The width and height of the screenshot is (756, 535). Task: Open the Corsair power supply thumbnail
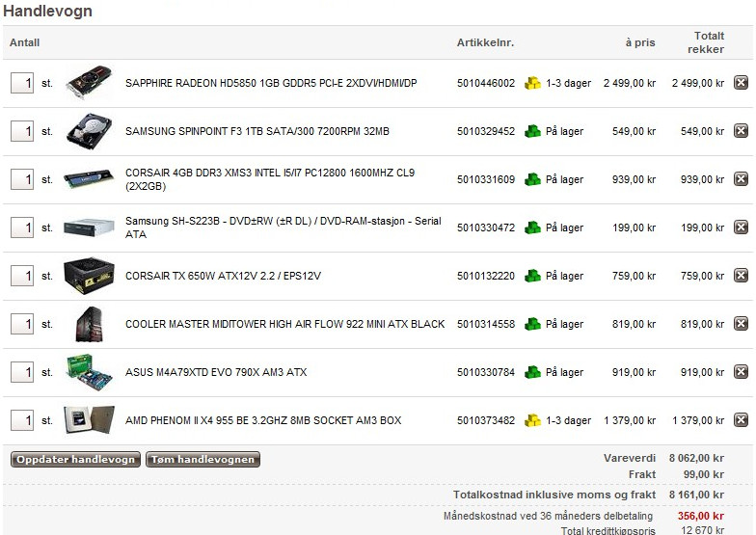pyautogui.click(x=89, y=276)
